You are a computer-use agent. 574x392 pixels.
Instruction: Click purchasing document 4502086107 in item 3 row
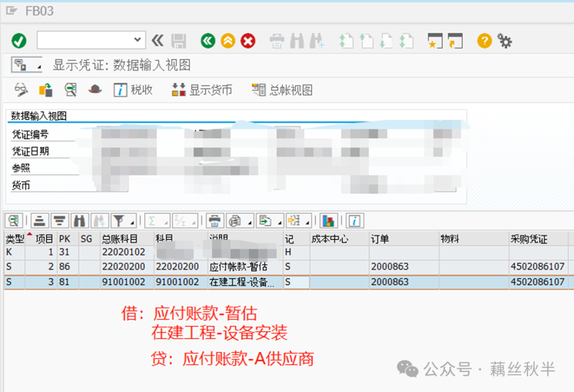click(537, 282)
